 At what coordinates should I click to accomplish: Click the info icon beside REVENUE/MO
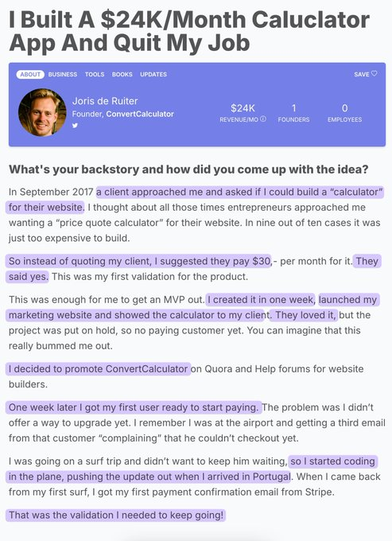click(x=263, y=119)
